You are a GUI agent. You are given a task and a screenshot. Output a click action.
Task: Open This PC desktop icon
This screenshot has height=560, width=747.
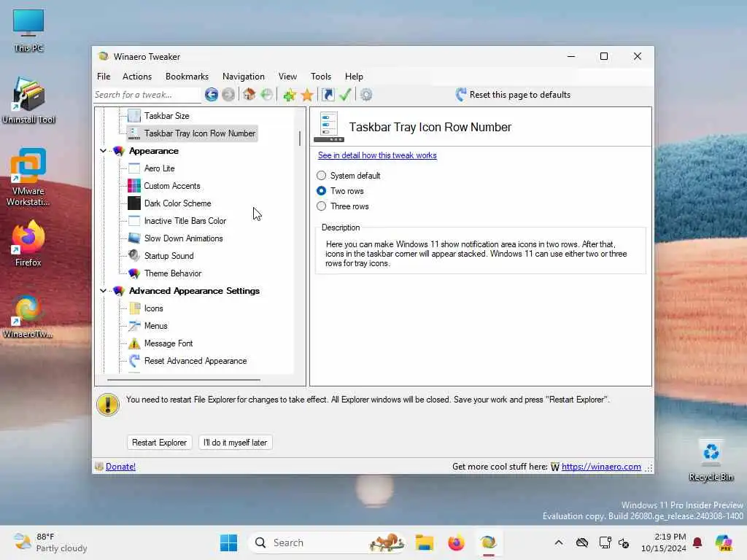coord(28,31)
